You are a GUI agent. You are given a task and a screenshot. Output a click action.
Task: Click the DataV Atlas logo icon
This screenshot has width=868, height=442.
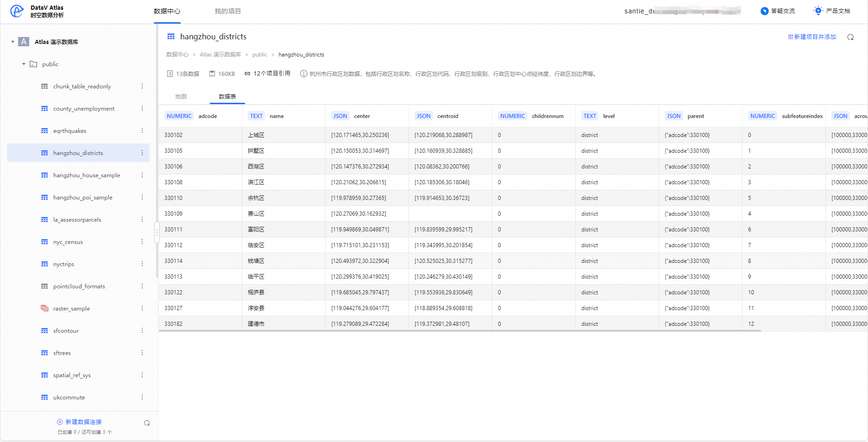[17, 11]
